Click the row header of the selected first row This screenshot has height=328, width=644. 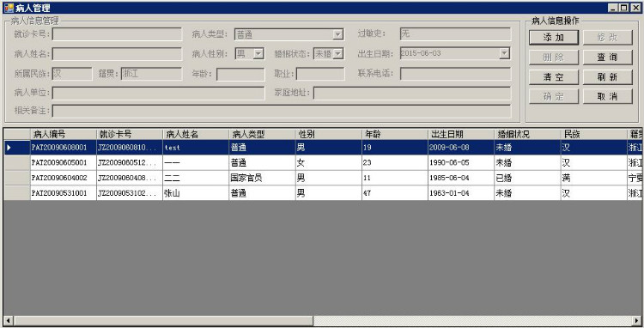click(17, 148)
